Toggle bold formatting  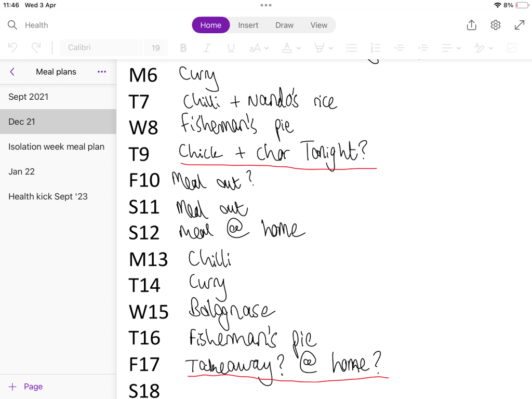click(183, 48)
